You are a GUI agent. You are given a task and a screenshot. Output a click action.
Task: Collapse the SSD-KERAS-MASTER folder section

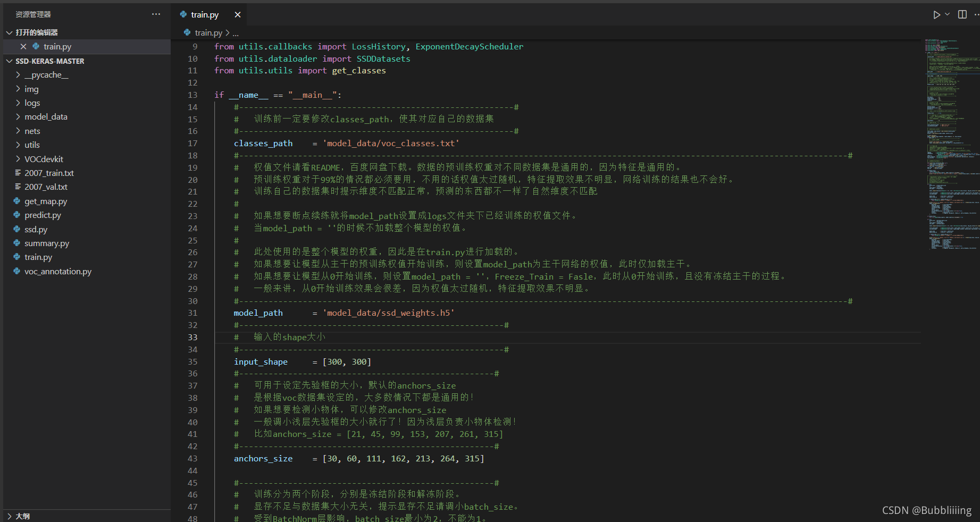pyautogui.click(x=9, y=61)
